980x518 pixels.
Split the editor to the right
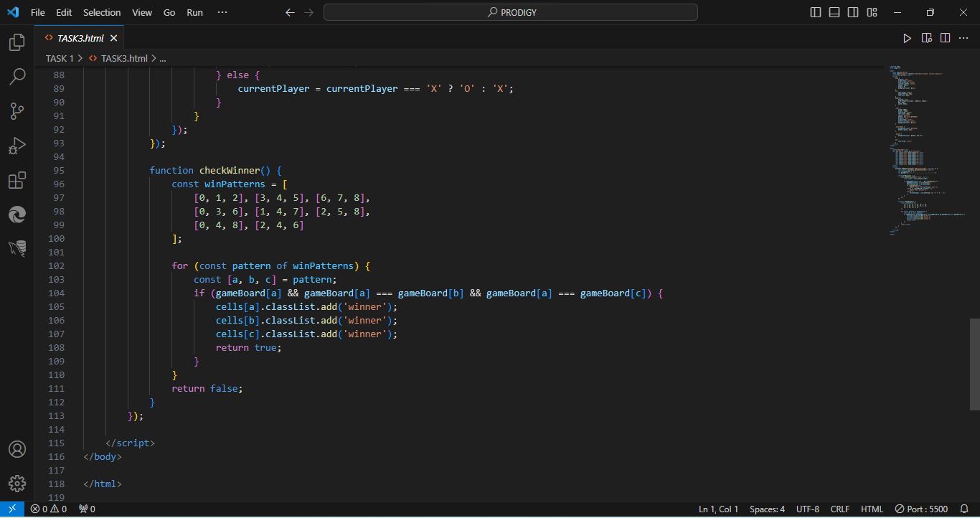click(946, 38)
